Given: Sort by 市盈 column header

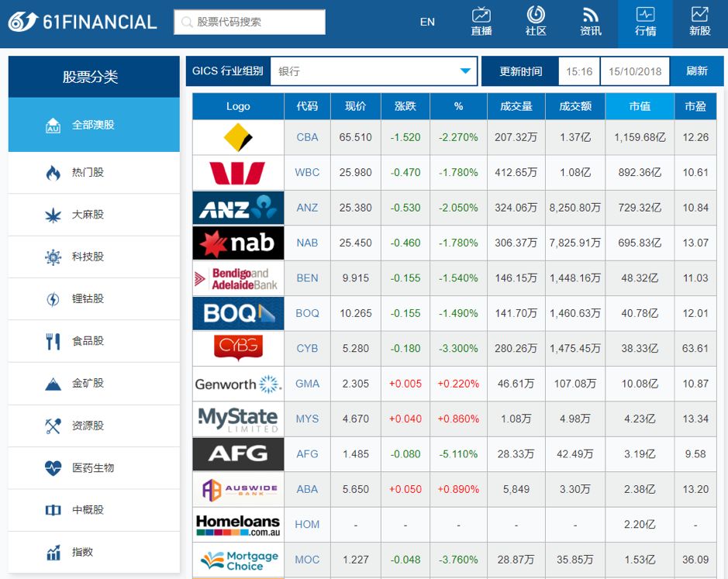Looking at the screenshot, I should click(695, 106).
